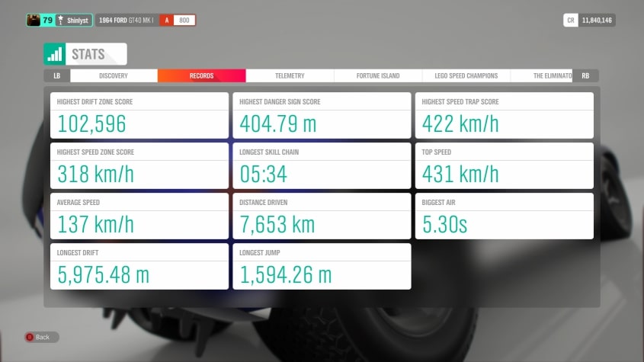Screen dimensions: 644x362
Task: Click the player level 79 badge
Action: [48, 21]
